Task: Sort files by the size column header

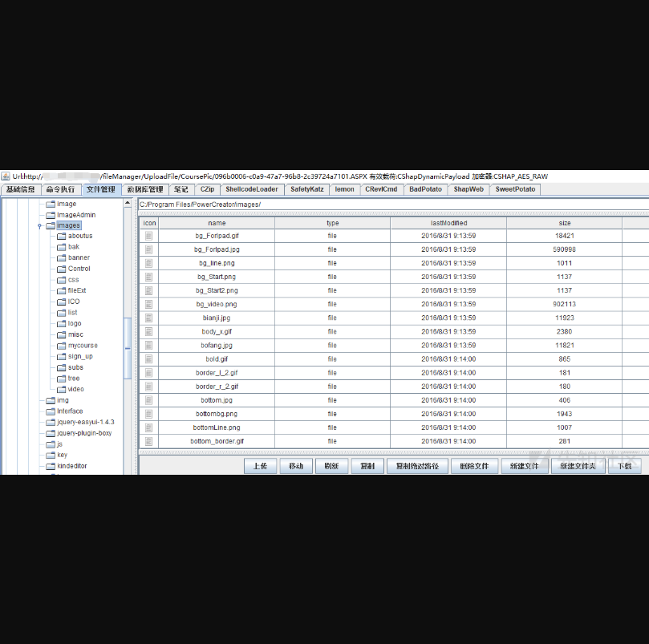Action: pos(564,223)
